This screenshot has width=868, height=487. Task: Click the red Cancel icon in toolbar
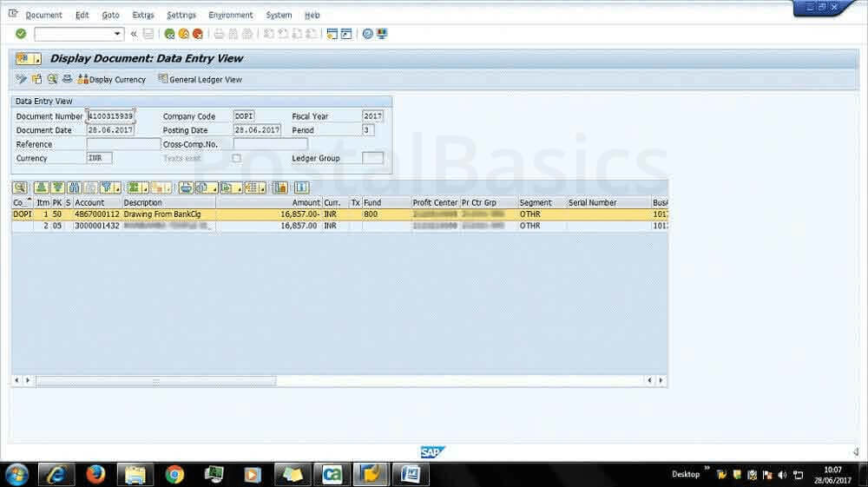[198, 34]
